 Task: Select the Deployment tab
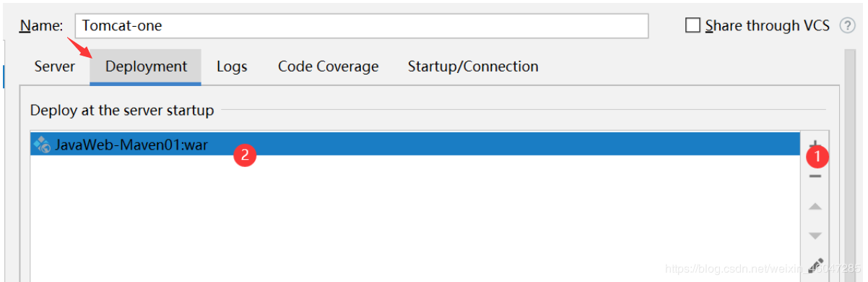[146, 67]
